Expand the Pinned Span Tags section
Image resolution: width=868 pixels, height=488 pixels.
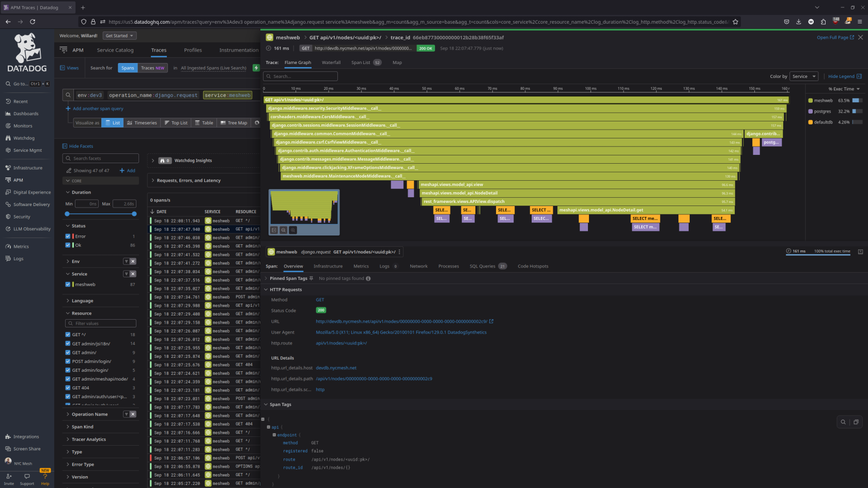click(266, 278)
